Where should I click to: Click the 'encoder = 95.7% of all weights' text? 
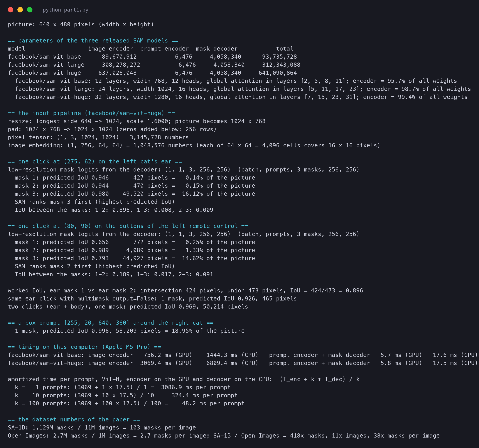(405, 81)
